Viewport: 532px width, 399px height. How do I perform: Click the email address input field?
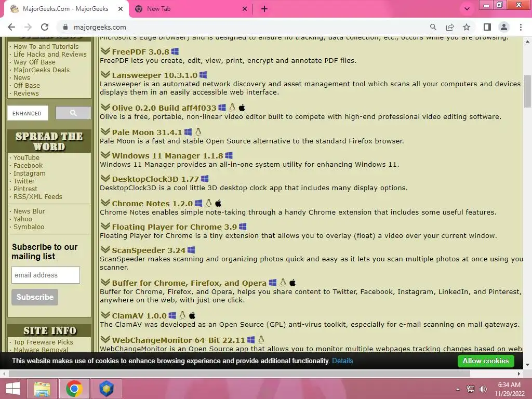(46, 275)
